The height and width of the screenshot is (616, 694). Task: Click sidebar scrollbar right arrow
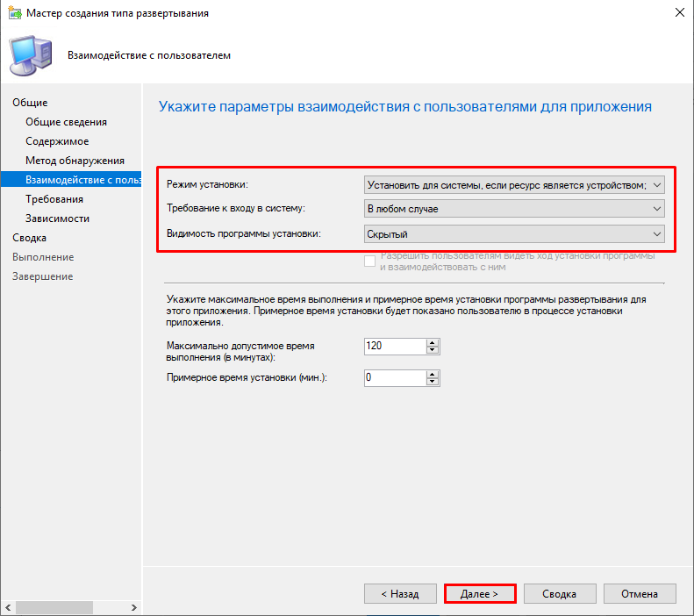pos(133,607)
